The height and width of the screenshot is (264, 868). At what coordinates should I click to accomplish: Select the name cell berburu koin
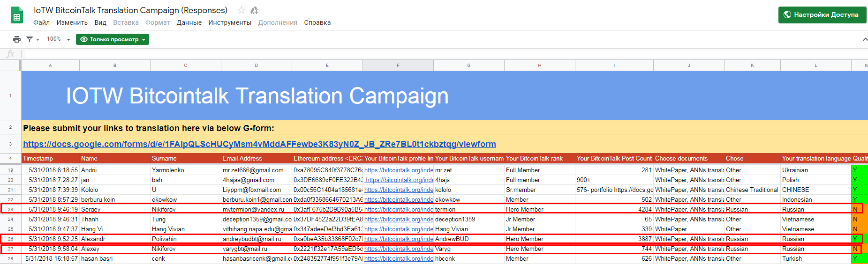tap(115, 199)
